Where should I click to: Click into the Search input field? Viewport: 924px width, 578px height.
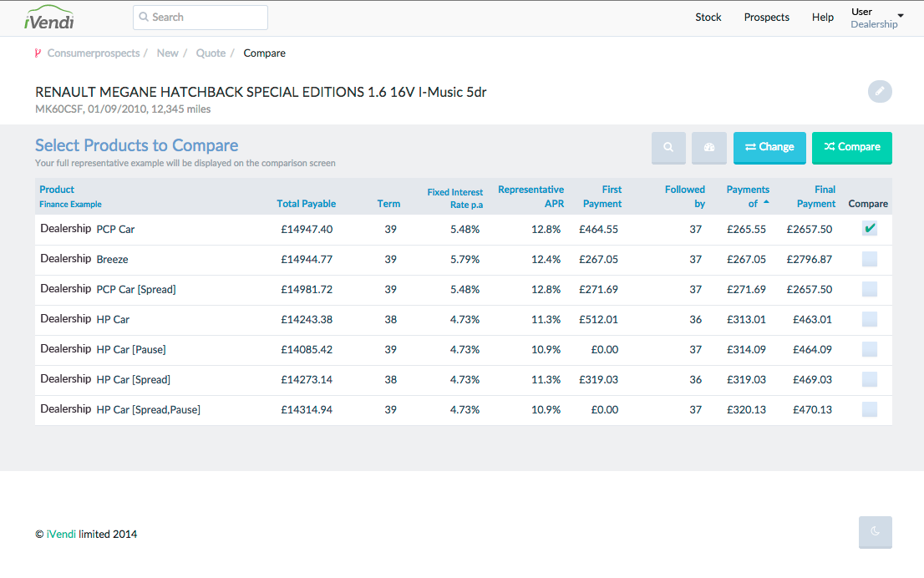pyautogui.click(x=201, y=17)
